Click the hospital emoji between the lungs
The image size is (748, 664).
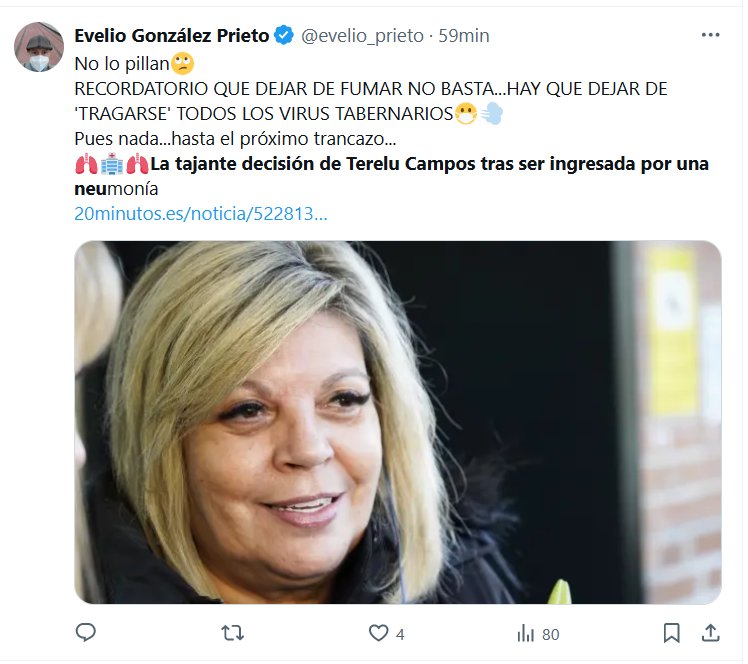112,164
